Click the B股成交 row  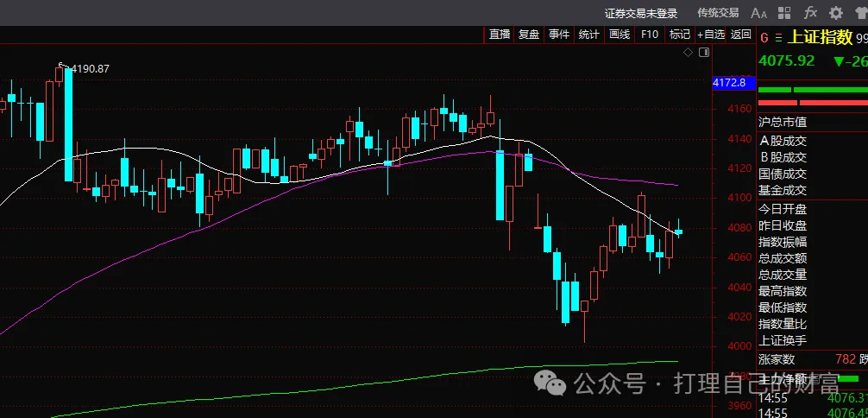(x=812, y=157)
